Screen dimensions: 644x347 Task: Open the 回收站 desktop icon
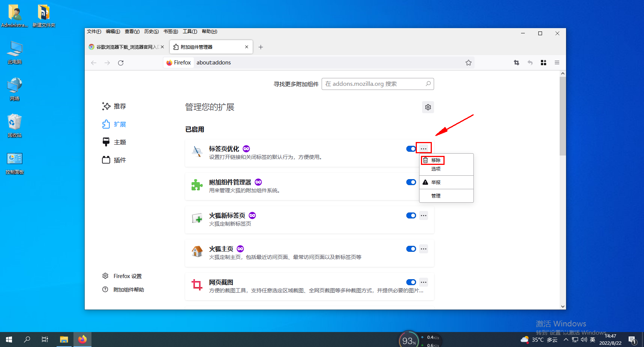click(15, 126)
